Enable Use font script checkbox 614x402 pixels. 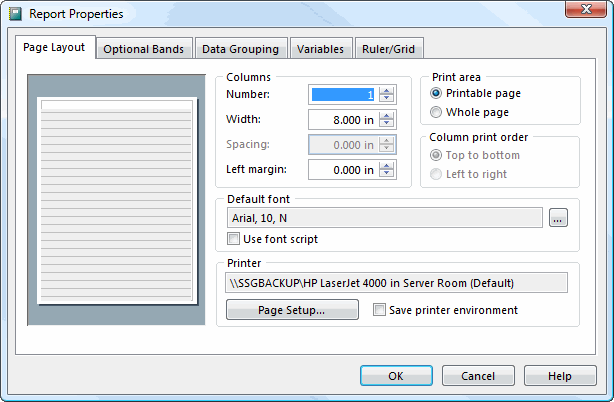point(234,239)
